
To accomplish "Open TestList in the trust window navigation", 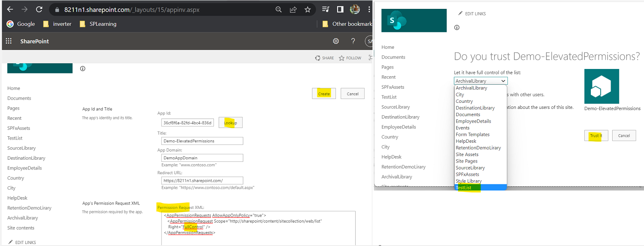I will 389,97.
